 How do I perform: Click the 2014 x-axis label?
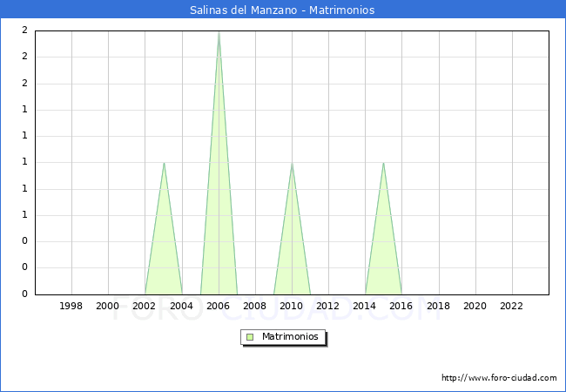[365, 306]
